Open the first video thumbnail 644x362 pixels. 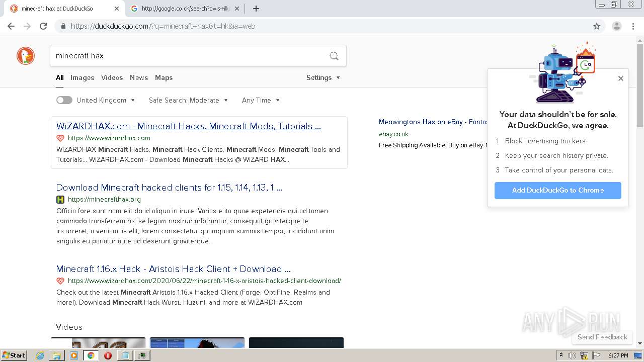tap(98, 342)
